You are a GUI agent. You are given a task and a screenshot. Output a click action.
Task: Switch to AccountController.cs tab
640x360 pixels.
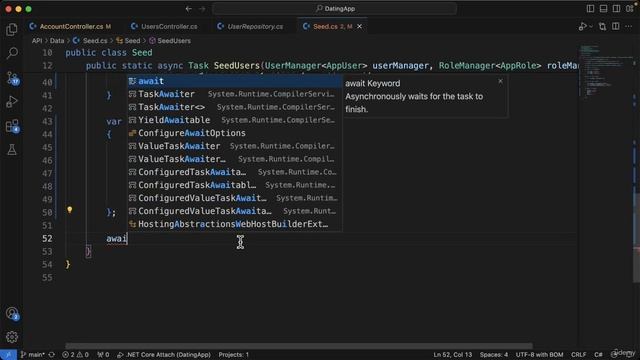(70, 27)
